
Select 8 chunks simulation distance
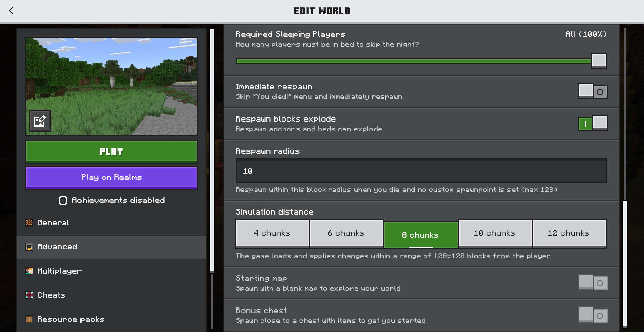tap(420, 235)
